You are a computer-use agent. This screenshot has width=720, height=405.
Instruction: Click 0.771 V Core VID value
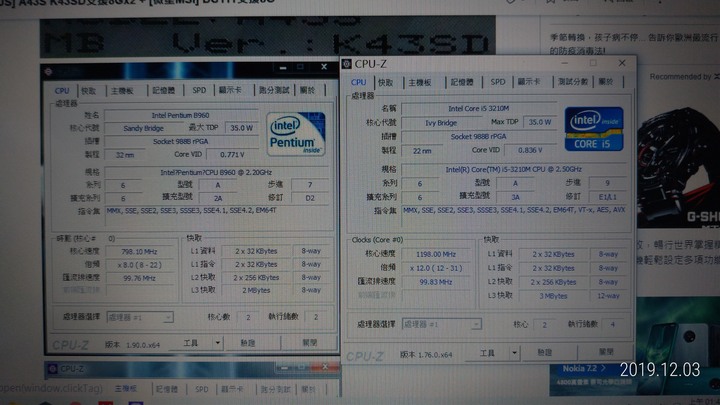pyautogui.click(x=232, y=155)
